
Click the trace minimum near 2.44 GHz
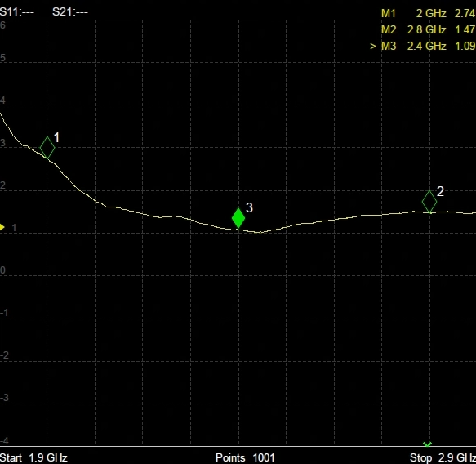click(258, 232)
